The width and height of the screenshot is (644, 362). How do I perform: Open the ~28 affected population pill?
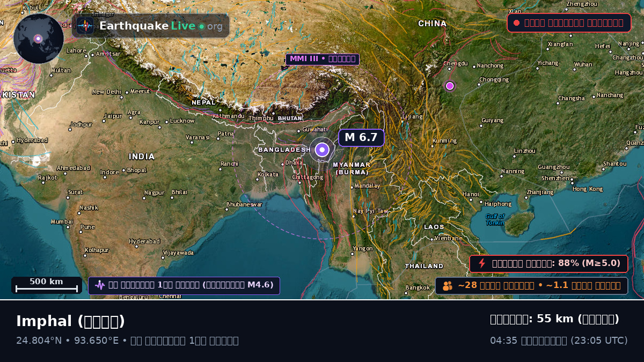(x=531, y=286)
